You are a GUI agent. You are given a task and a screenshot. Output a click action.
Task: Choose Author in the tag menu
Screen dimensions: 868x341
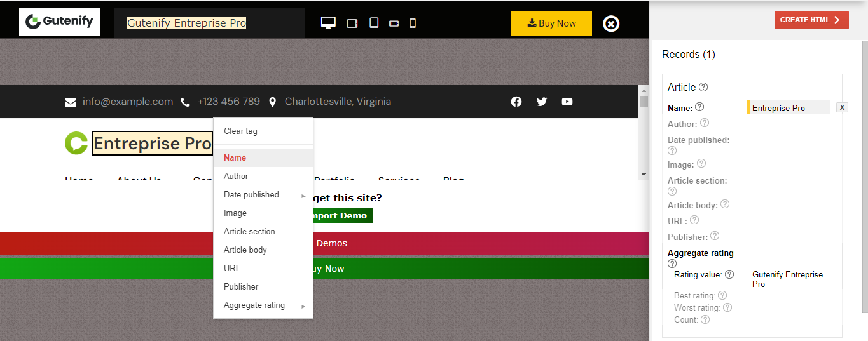click(x=263, y=176)
